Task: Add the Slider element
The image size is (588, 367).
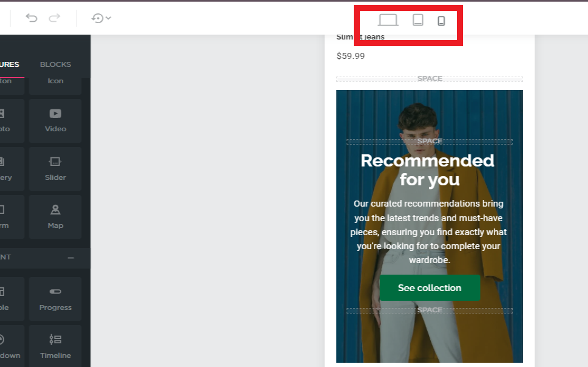Action: 55,169
